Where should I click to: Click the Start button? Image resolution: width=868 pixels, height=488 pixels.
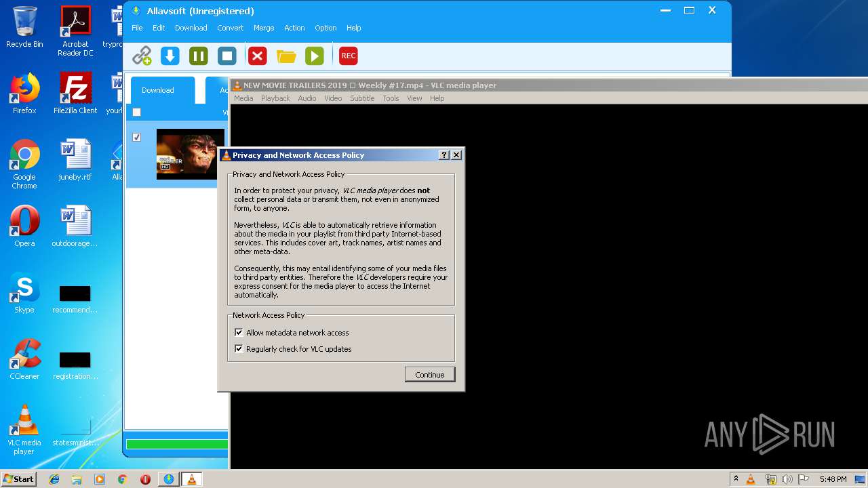[19, 479]
